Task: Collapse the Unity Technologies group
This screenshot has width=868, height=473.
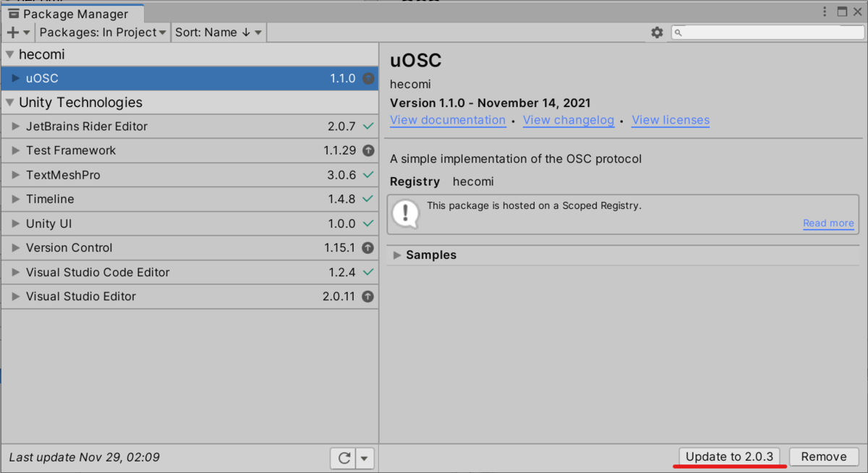Action: click(x=9, y=102)
